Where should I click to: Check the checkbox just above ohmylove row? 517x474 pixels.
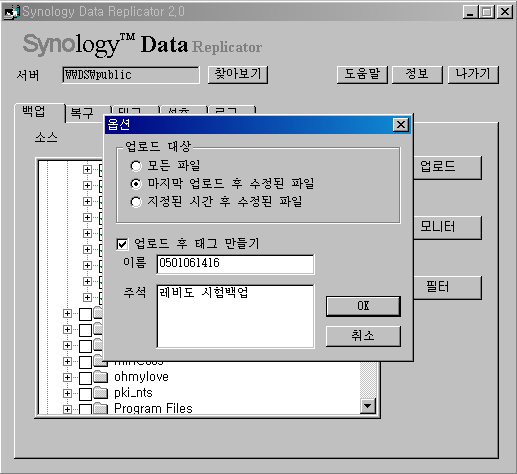point(85,362)
